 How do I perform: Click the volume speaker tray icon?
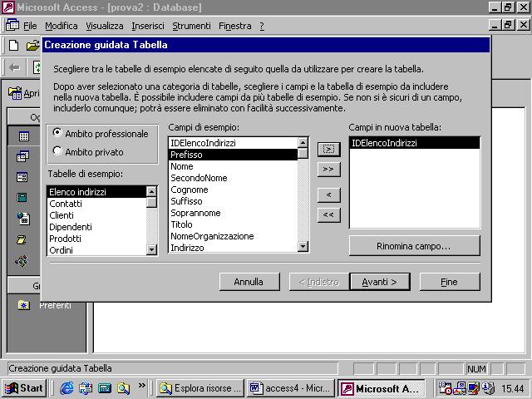(488, 388)
